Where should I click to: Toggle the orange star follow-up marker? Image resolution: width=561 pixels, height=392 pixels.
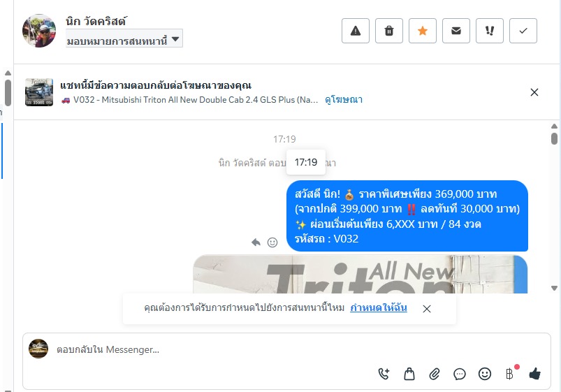[x=423, y=31]
